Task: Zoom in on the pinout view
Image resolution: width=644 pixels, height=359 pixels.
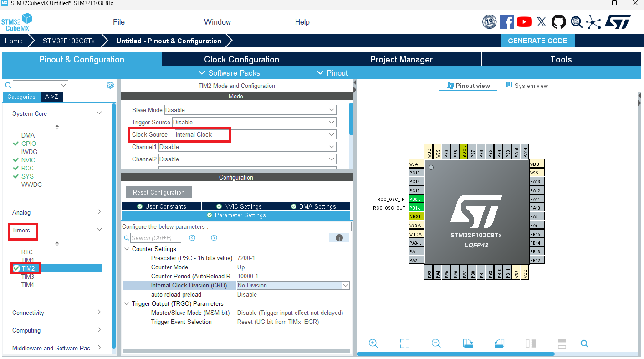Action: pyautogui.click(x=373, y=344)
